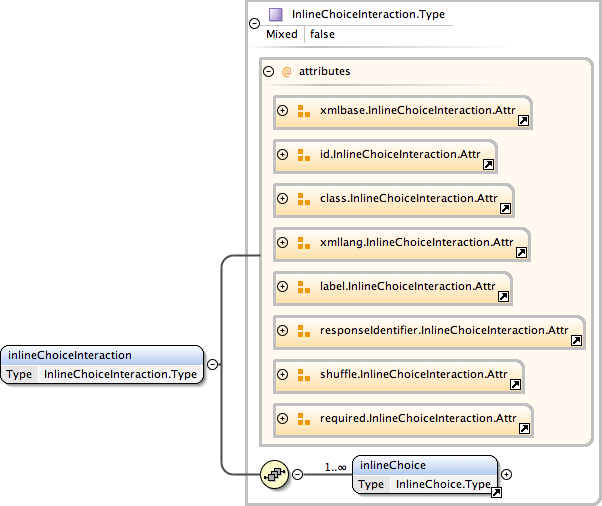This screenshot has width=602, height=506.
Task: Collapse the sequence compositor branch
Action: pos(297,474)
